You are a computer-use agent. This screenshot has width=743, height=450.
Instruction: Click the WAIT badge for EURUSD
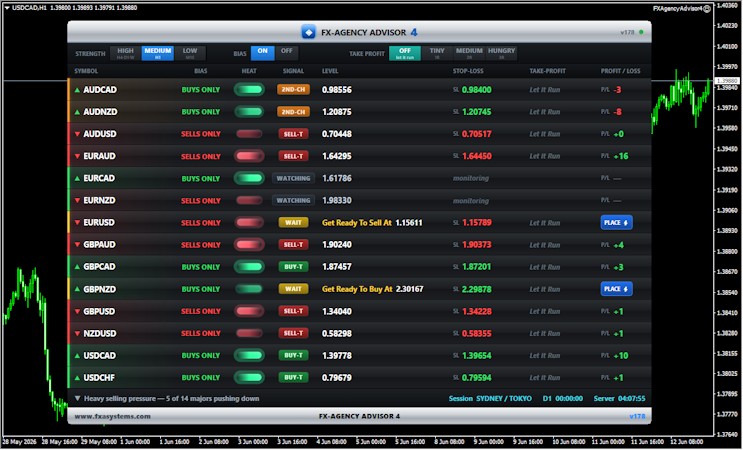(293, 222)
